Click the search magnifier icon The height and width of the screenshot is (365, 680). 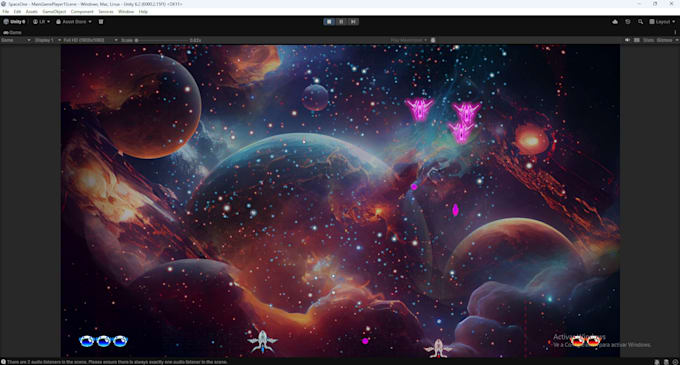[640, 22]
